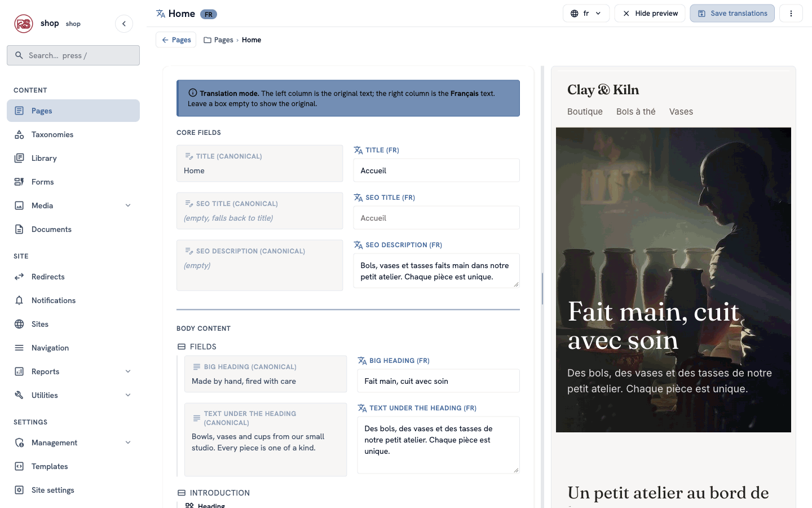Open the fr language dropdown
The width and height of the screenshot is (812, 508).
pos(586,14)
